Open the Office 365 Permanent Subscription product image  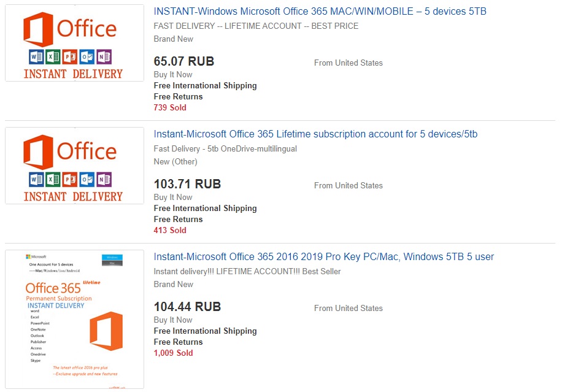pyautogui.click(x=74, y=319)
